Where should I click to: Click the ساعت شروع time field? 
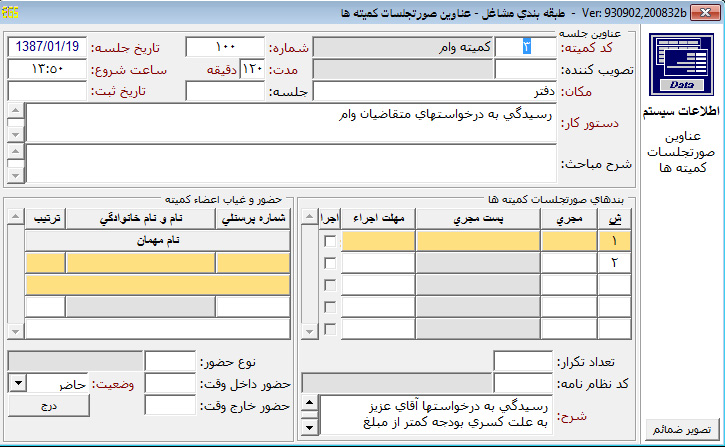coord(47,69)
